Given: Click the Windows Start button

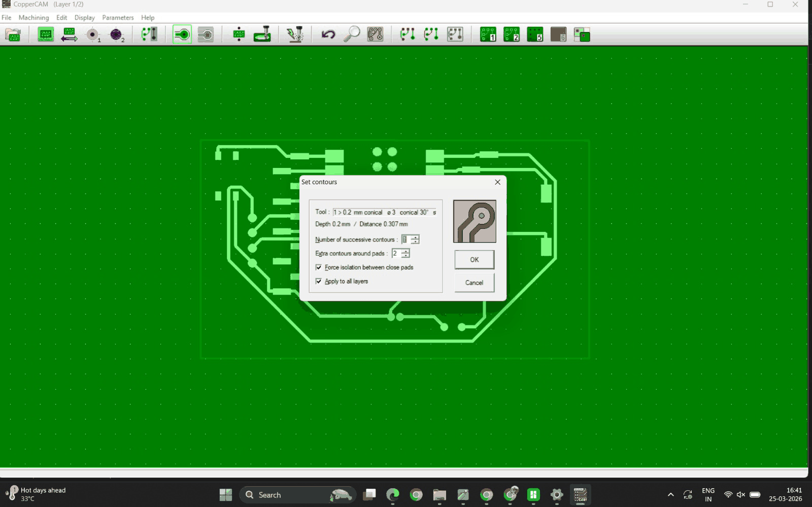Looking at the screenshot, I should pyautogui.click(x=226, y=495).
